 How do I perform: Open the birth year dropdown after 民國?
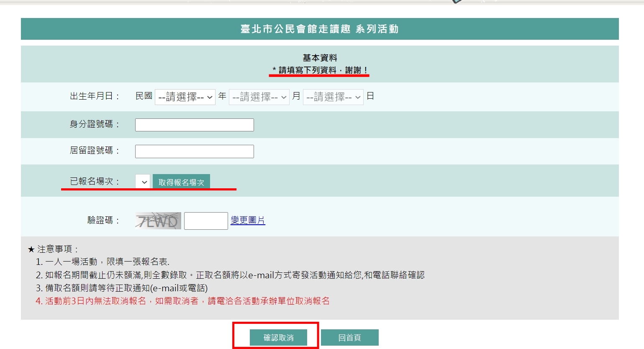pos(185,97)
